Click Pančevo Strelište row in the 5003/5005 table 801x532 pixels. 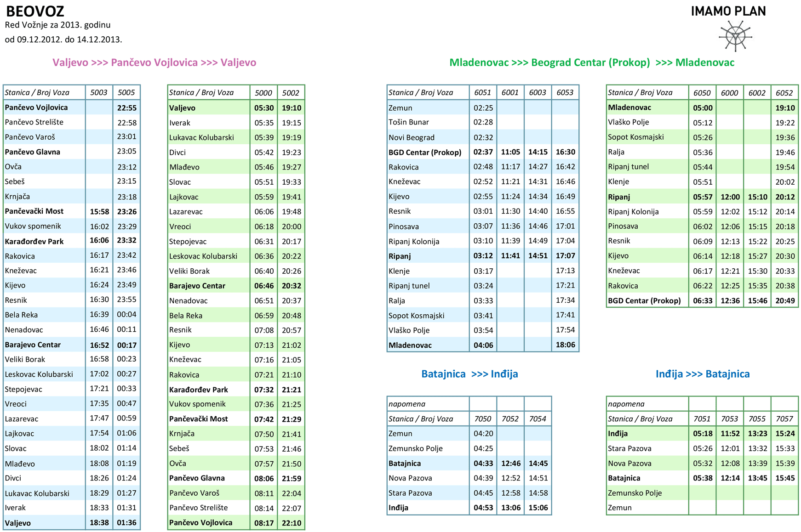pyautogui.click(x=72, y=122)
